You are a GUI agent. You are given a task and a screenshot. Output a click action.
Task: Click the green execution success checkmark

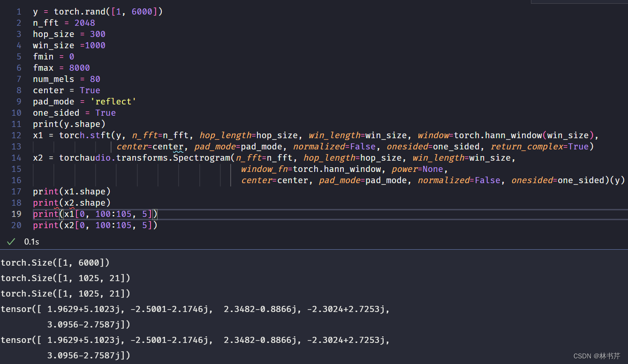pyautogui.click(x=11, y=242)
